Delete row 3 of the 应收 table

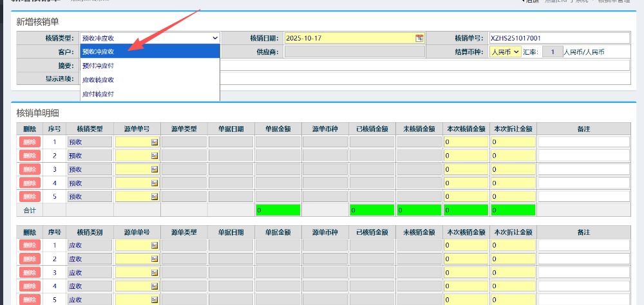point(30,272)
